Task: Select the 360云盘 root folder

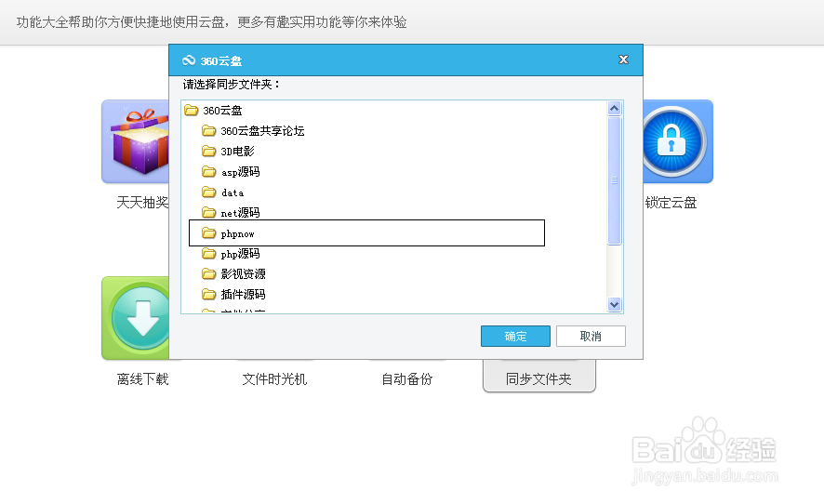Action: click(x=222, y=111)
